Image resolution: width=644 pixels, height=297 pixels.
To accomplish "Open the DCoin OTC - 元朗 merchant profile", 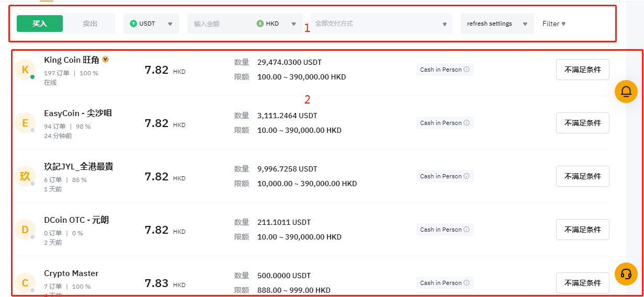I will click(76, 220).
